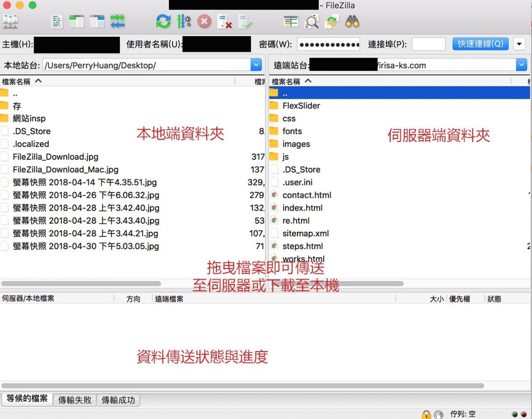Select local FileZilla_Download.jpg file

[x=133, y=157]
